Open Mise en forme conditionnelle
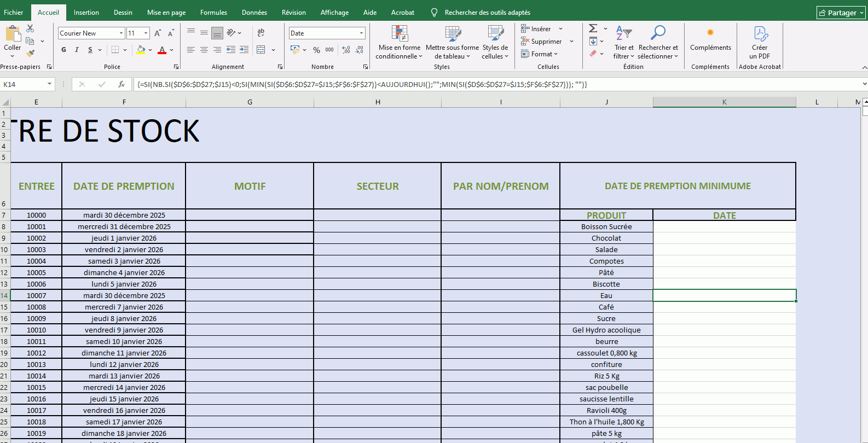Image resolution: width=868 pixels, height=443 pixels. coord(400,43)
